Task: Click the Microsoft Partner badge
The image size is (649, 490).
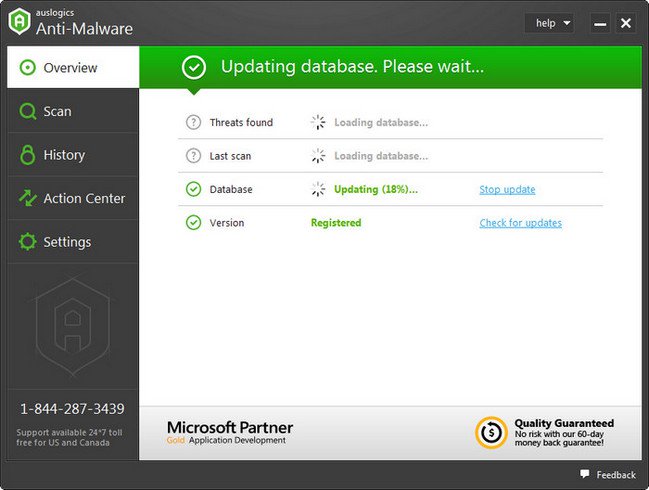Action: pyautogui.click(x=230, y=432)
